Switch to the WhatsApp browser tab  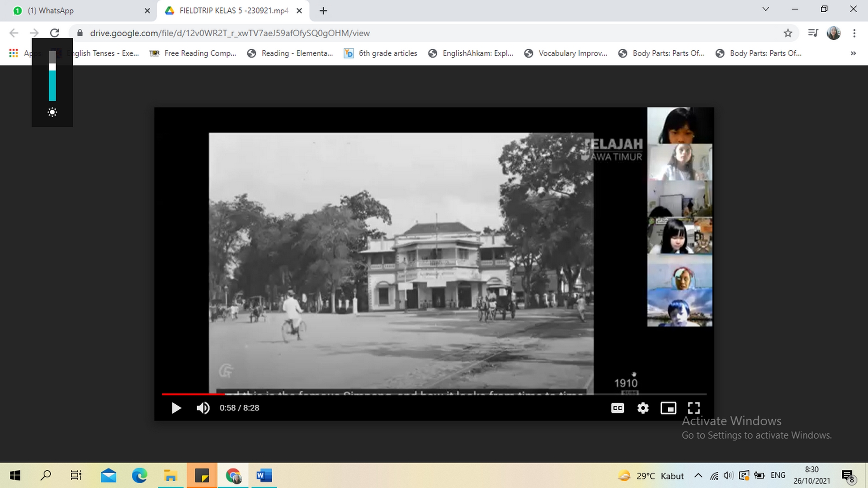point(78,10)
